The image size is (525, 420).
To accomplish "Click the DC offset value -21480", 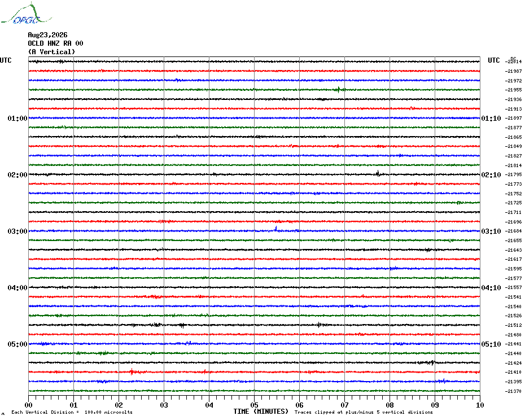I will (513, 335).
